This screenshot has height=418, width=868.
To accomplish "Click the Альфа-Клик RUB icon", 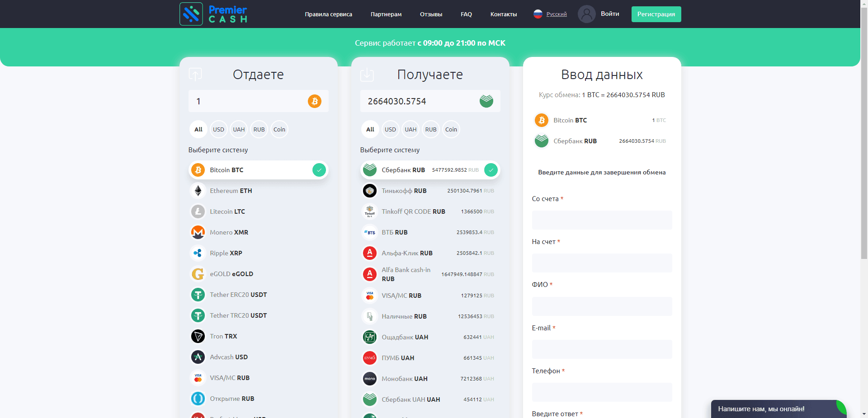I will [x=370, y=253].
